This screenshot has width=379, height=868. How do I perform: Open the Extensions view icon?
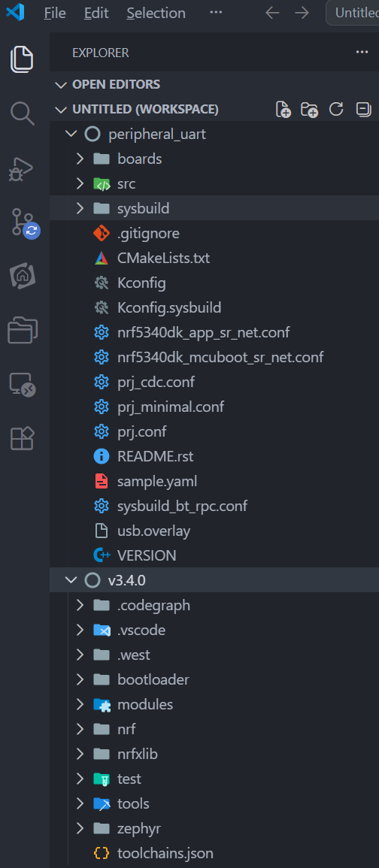coord(23,438)
